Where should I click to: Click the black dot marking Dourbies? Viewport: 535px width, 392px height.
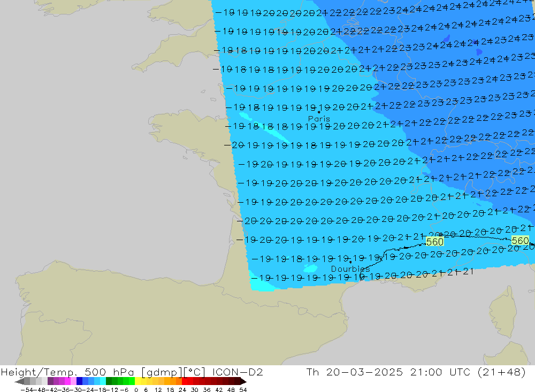pos(350,262)
